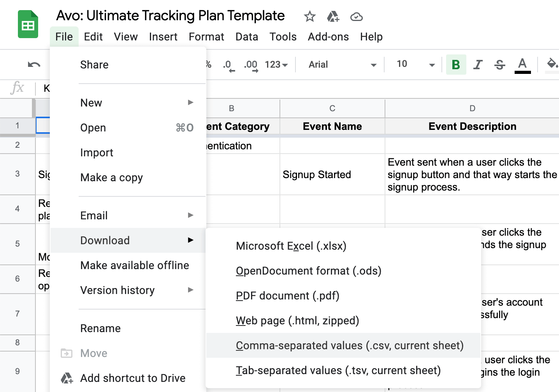The width and height of the screenshot is (559, 392).
Task: Open the text color picker
Action: click(x=523, y=65)
